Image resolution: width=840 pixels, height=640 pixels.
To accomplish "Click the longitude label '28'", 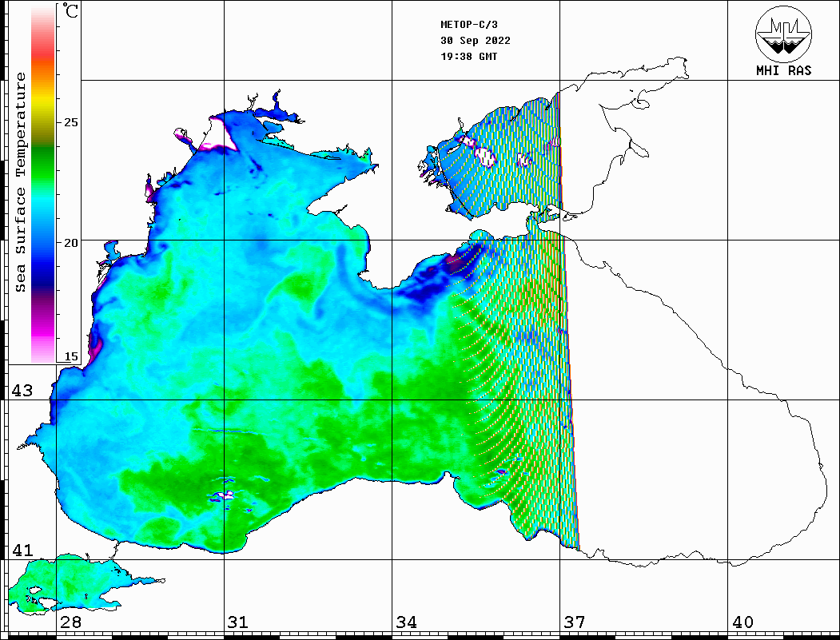I will [x=70, y=622].
